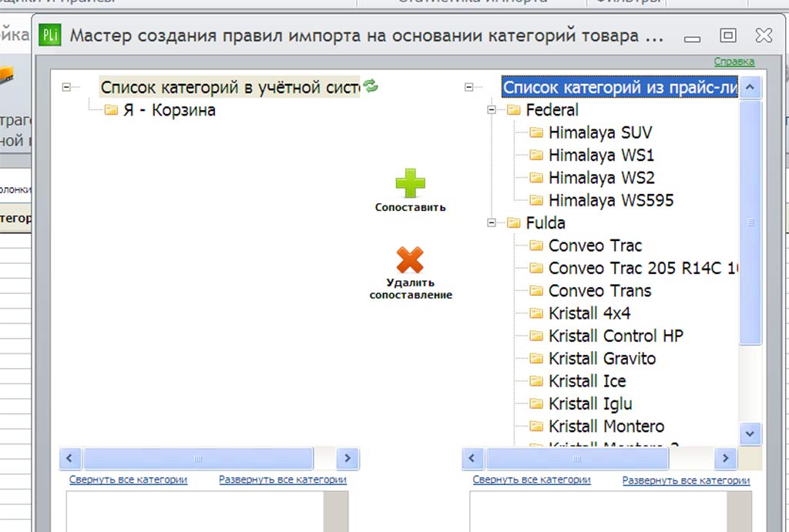Select Список категорий из прайс-листа root
This screenshot has height=532, width=789.
[620, 87]
